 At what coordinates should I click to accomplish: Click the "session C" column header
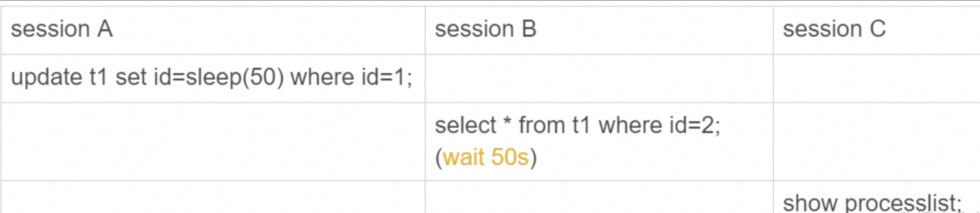[x=834, y=29]
